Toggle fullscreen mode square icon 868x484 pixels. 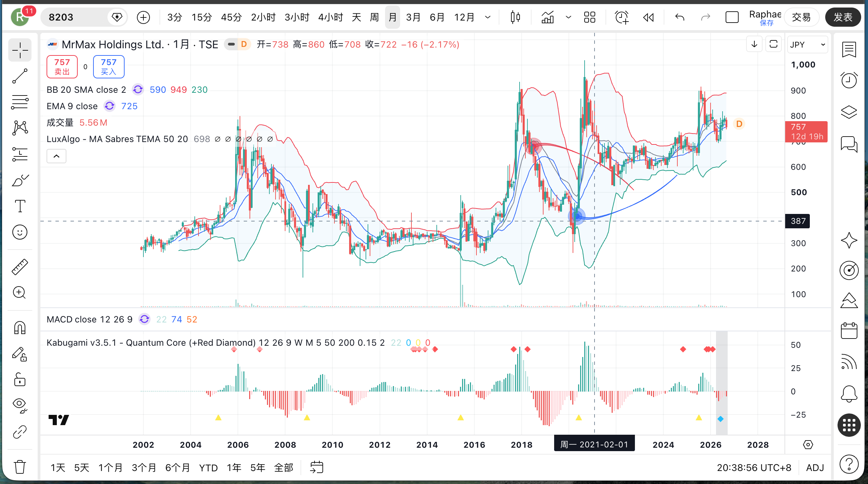pos(732,17)
